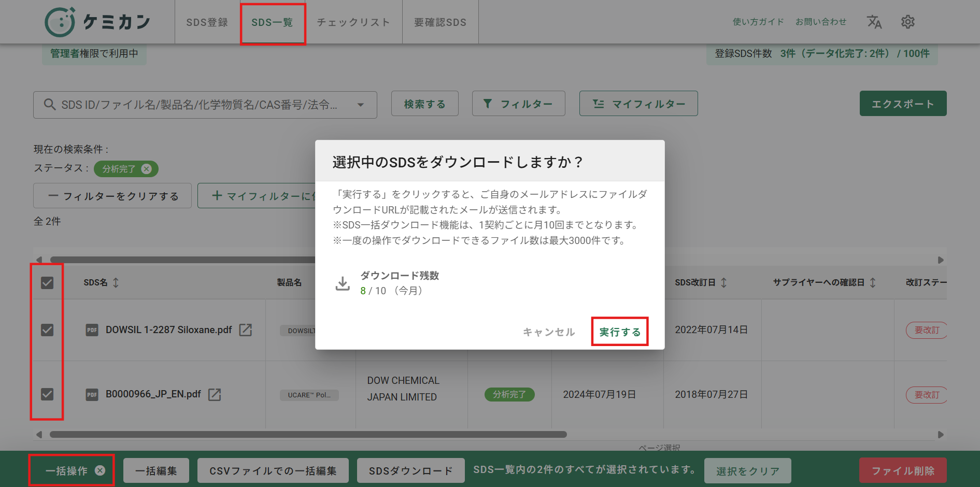Open the 使い方ガイド link
980x487 pixels.
[x=758, y=22]
